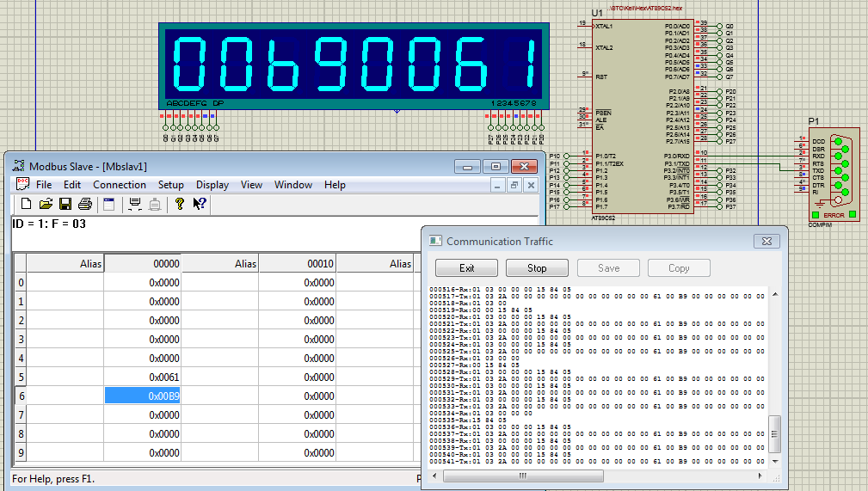The width and height of the screenshot is (868, 491).
Task: Click the traffic log line 000541-Tx
Action: coord(597,461)
